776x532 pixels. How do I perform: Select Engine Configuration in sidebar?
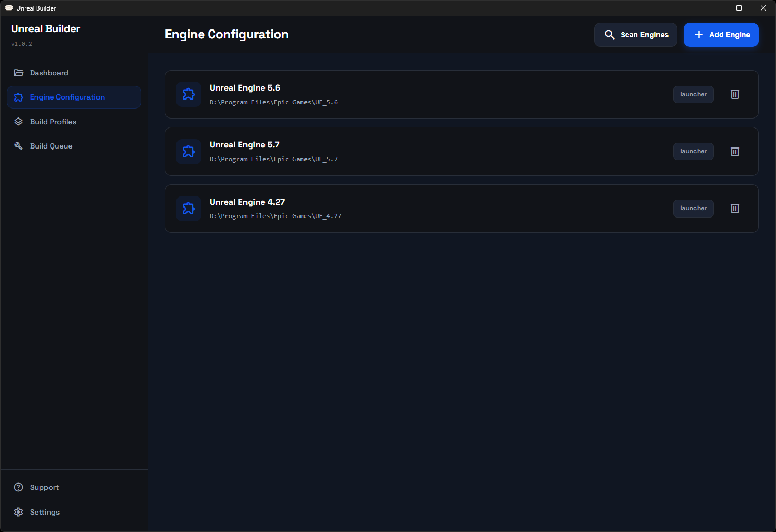[74, 97]
